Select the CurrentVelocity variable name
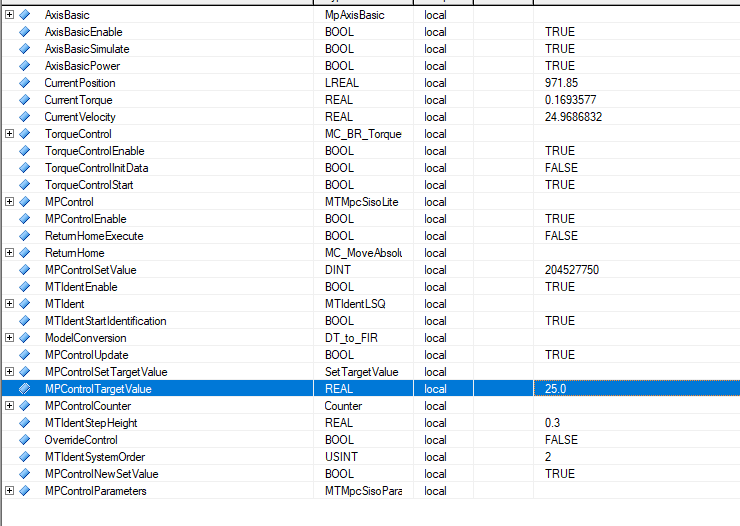The width and height of the screenshot is (740, 526). [80, 117]
